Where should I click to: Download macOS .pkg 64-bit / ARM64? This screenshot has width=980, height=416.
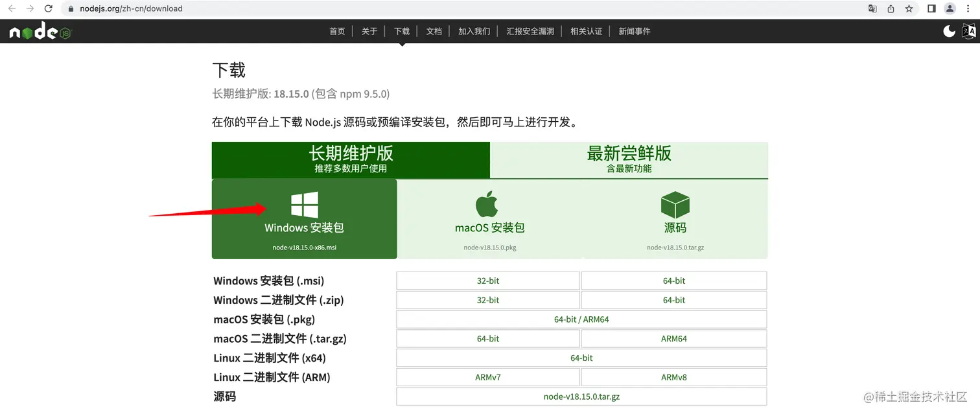pyautogui.click(x=581, y=319)
